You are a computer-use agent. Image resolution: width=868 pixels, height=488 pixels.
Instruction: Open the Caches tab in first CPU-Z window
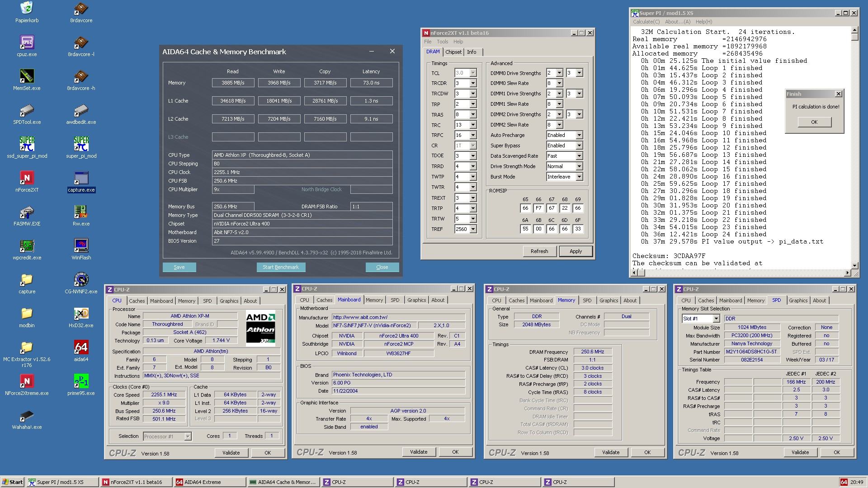coord(137,301)
